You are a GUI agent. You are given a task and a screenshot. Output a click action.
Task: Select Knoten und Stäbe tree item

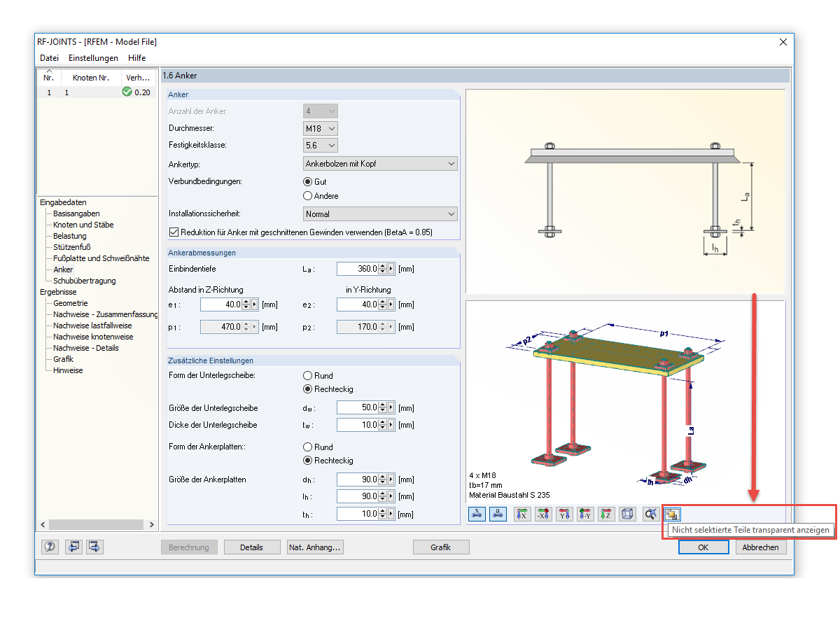pyautogui.click(x=83, y=225)
